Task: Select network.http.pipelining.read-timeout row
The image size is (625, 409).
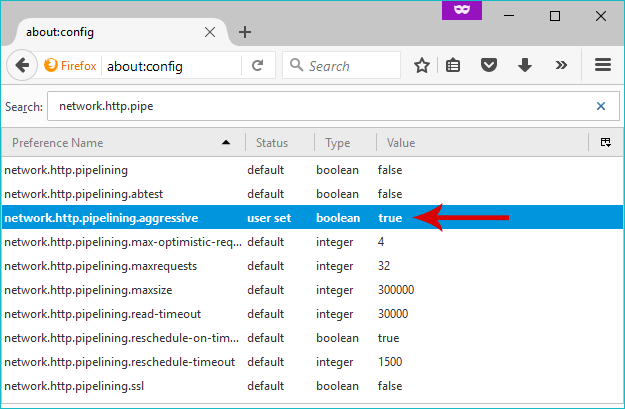Action: click(312, 314)
